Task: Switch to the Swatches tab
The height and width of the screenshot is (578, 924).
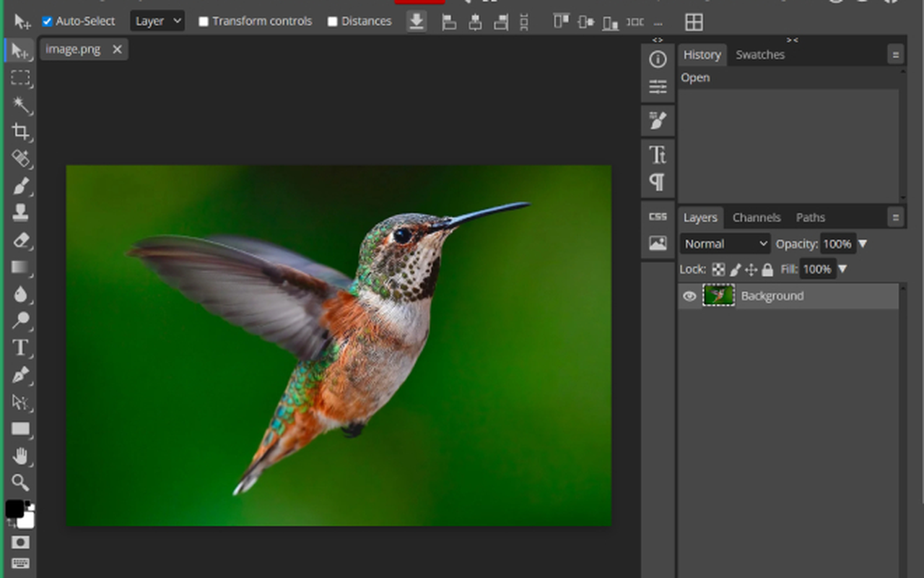Action: tap(759, 55)
